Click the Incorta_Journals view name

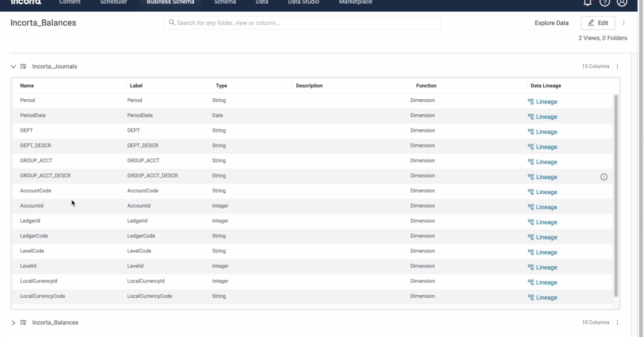pos(55,67)
